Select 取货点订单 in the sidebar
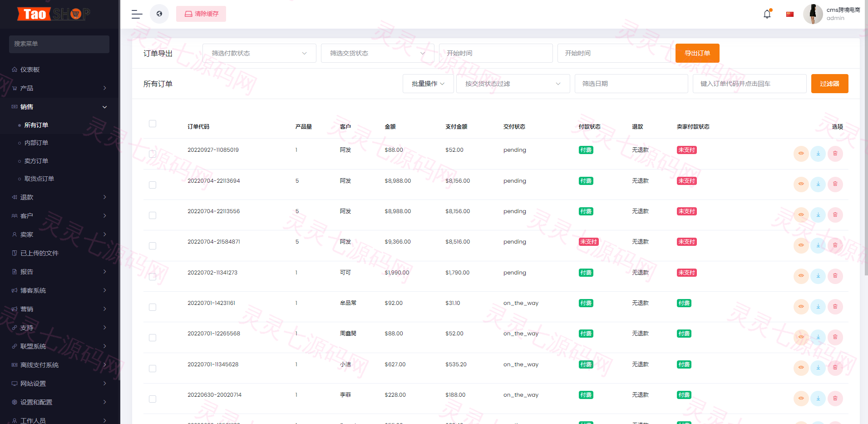868x424 pixels. pos(39,179)
